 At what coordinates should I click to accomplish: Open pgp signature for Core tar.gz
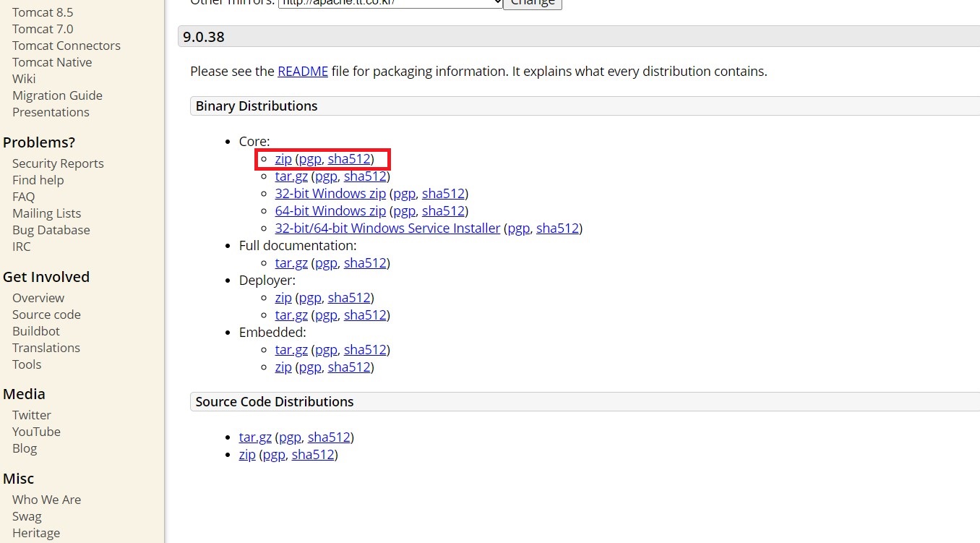pyautogui.click(x=326, y=176)
